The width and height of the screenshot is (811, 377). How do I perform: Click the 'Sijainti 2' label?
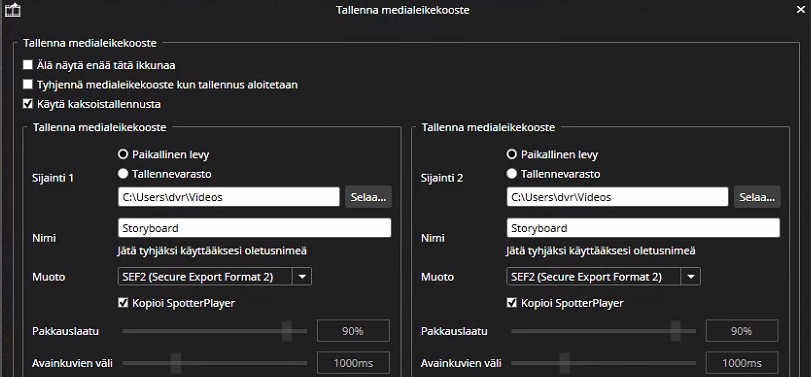442,178
